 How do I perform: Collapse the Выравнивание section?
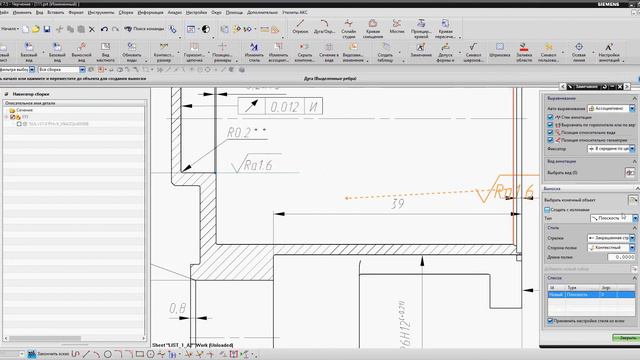click(x=634, y=98)
